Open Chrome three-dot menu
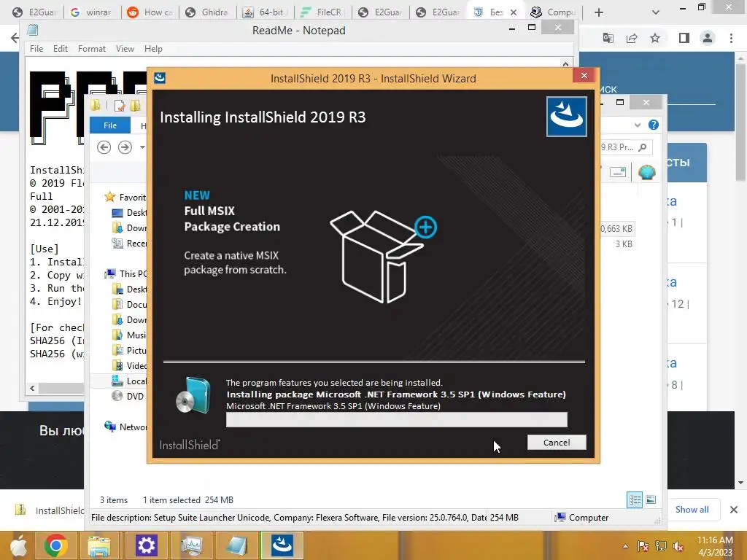This screenshot has width=747, height=560. (x=731, y=38)
